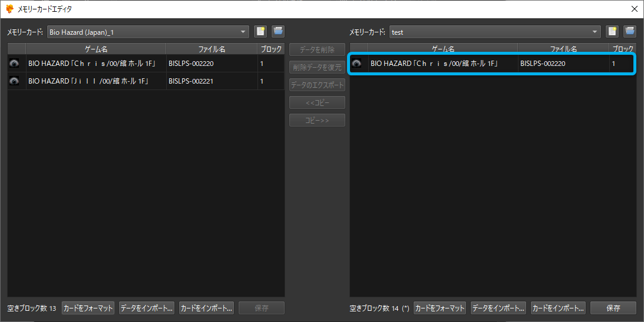Screen dimensions: 644x322
Task: Click right カードをフォーマット button
Action: 440,308
